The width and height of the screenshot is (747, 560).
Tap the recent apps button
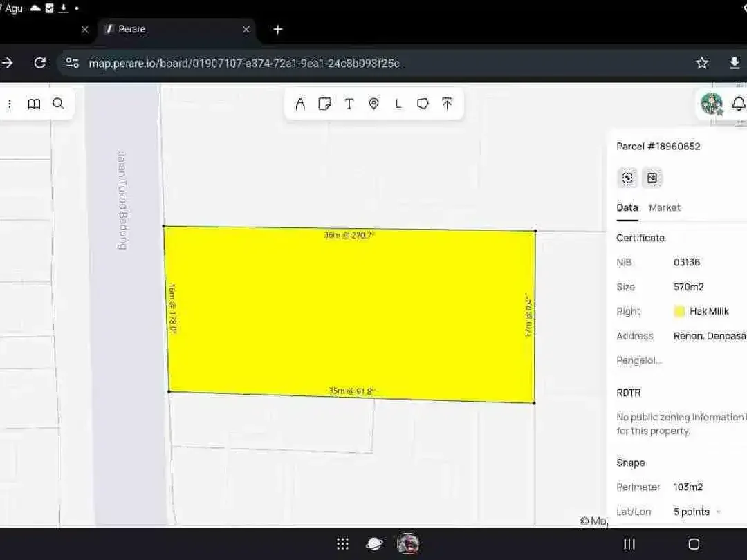pos(629,544)
